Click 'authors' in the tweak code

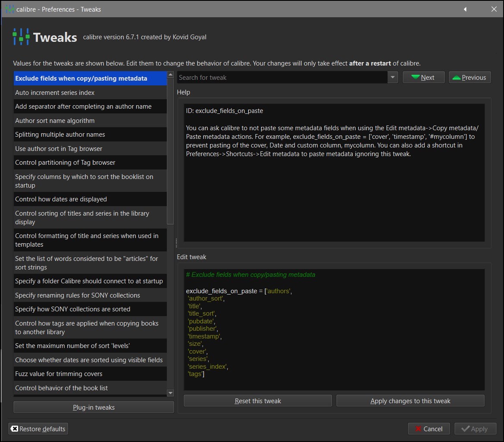(x=279, y=291)
